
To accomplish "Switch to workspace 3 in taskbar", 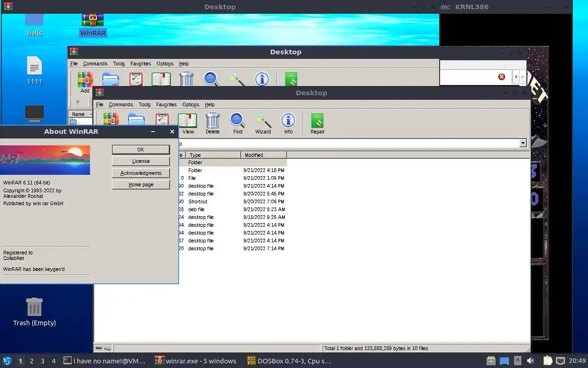I will coord(42,361).
